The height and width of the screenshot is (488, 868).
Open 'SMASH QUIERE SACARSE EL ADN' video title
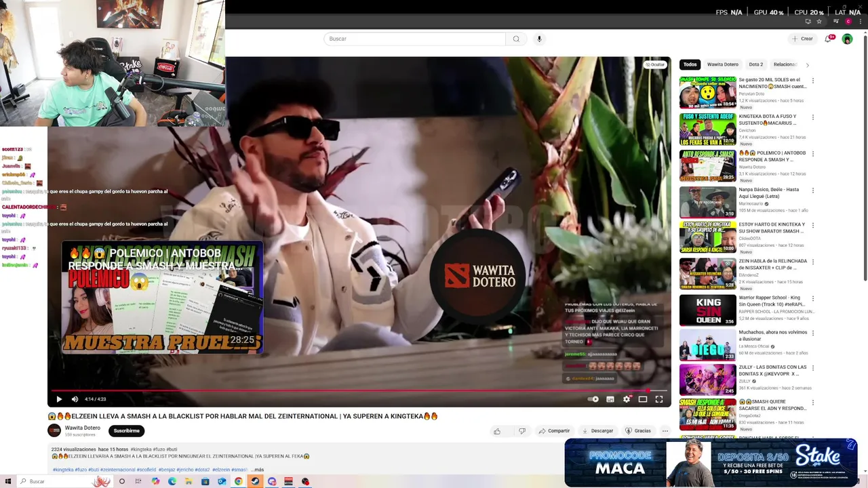(x=772, y=405)
